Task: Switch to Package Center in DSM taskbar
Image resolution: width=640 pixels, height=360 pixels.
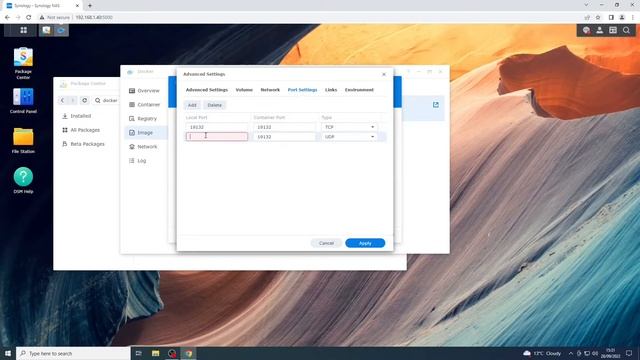Action: (x=46, y=30)
